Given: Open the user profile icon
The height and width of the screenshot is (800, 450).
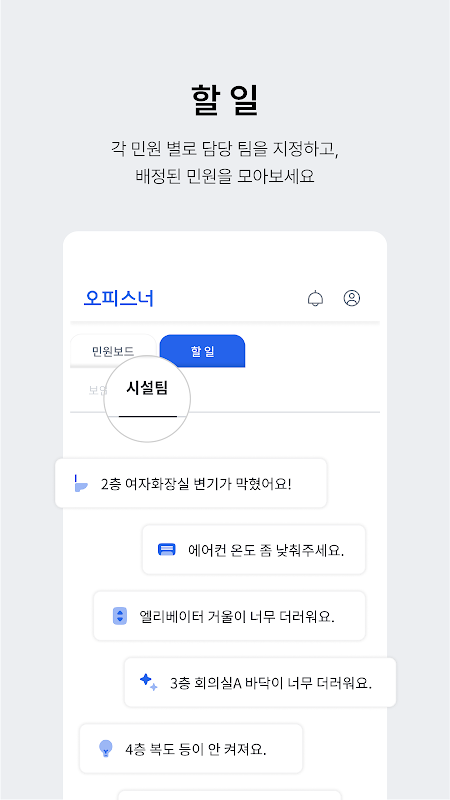Looking at the screenshot, I should [352, 298].
